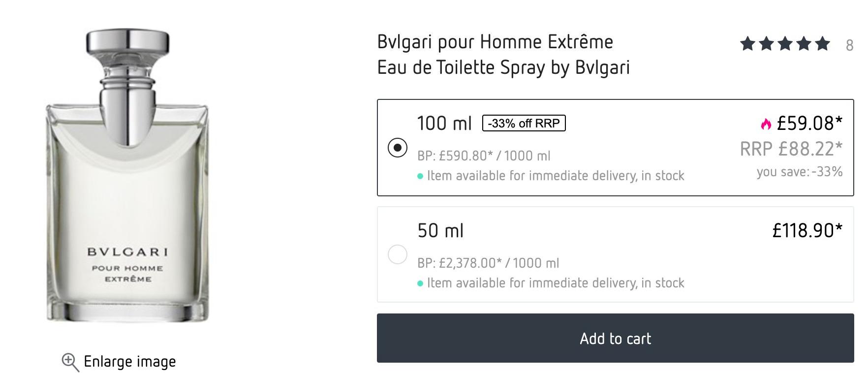The image size is (868, 373).
Task: Click the fifth rating star
Action: [x=822, y=44]
